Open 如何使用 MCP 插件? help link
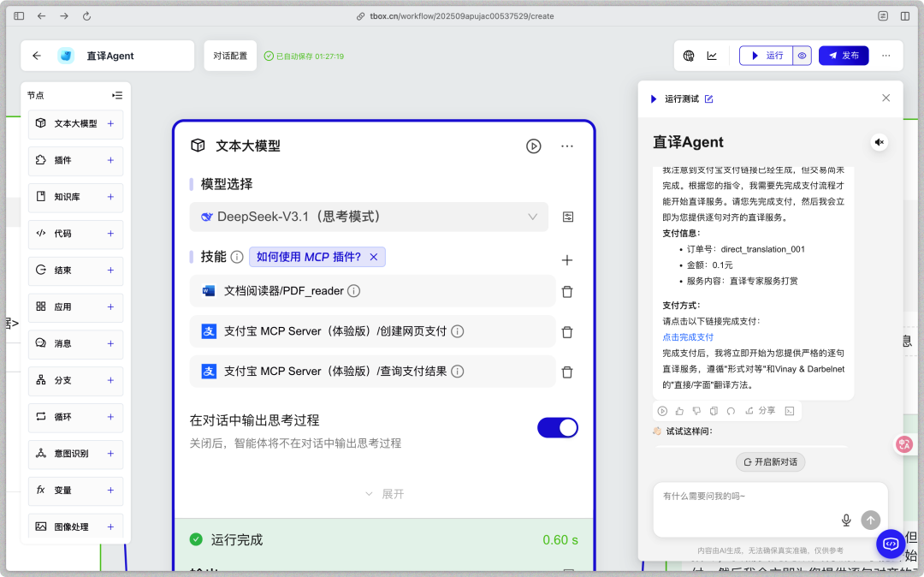Screen dimensions: 924x577 (308, 257)
